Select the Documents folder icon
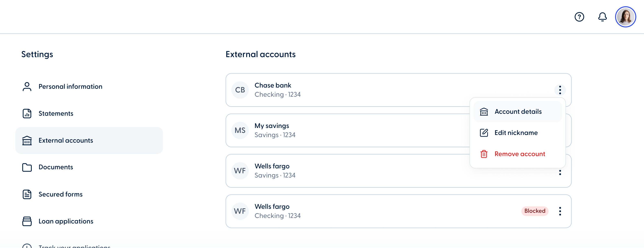This screenshot has height=248, width=644. click(27, 167)
